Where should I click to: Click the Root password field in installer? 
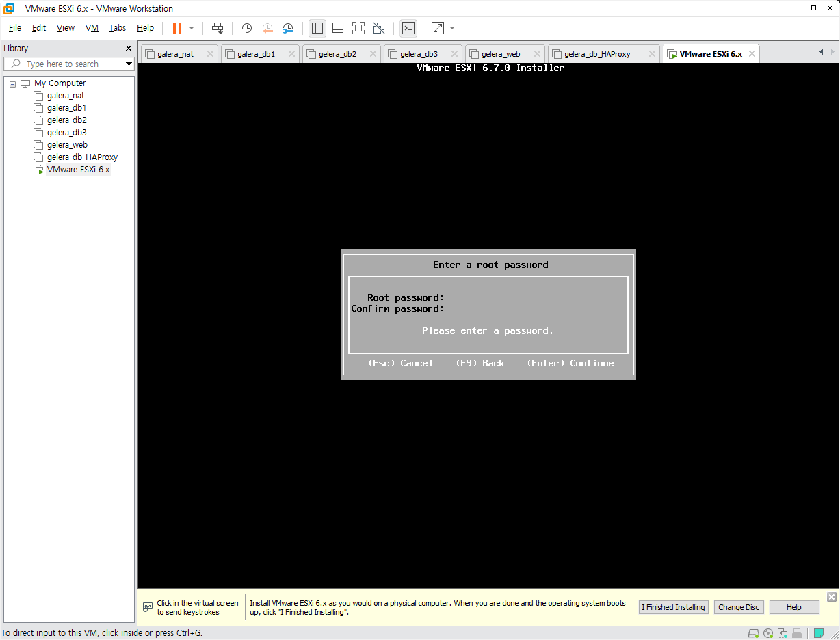click(534, 297)
